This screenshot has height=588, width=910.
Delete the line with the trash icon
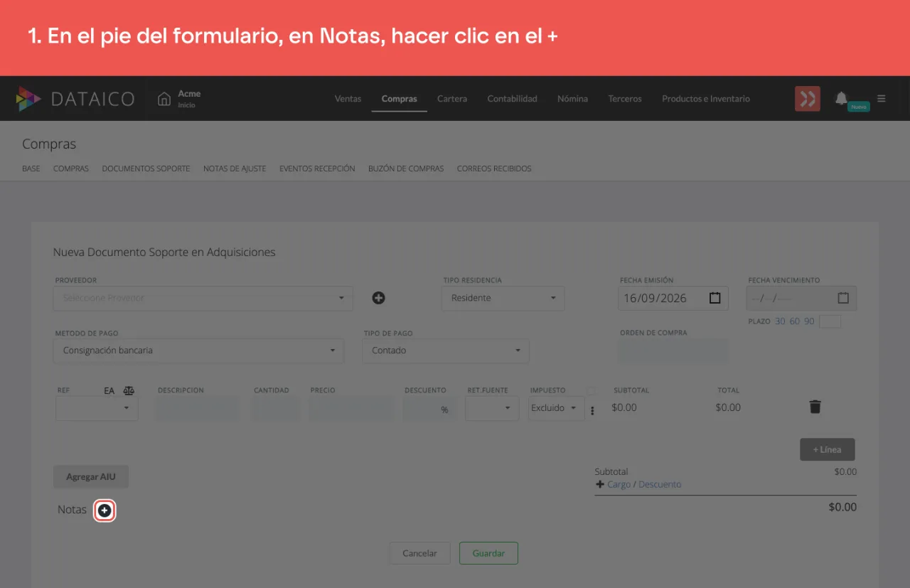[815, 407]
